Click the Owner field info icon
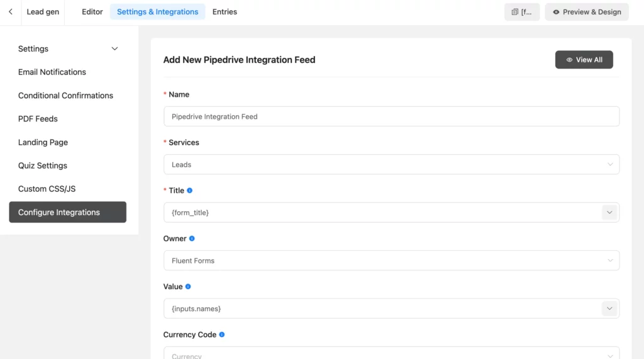Screen dimensions: 644x359 coord(192,239)
